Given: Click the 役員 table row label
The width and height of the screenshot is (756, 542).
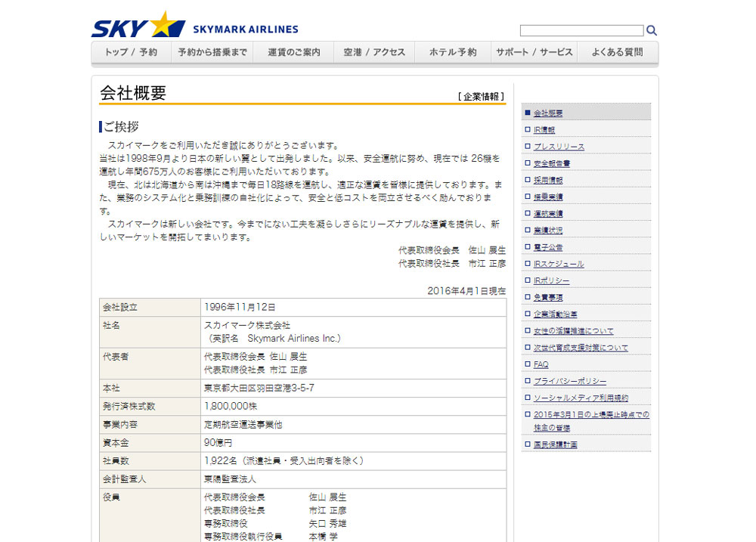Looking at the screenshot, I should coord(111,497).
